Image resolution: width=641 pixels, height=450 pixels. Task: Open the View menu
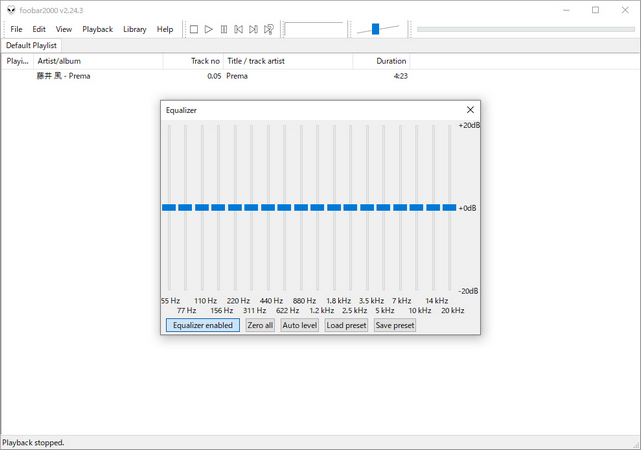pos(64,29)
